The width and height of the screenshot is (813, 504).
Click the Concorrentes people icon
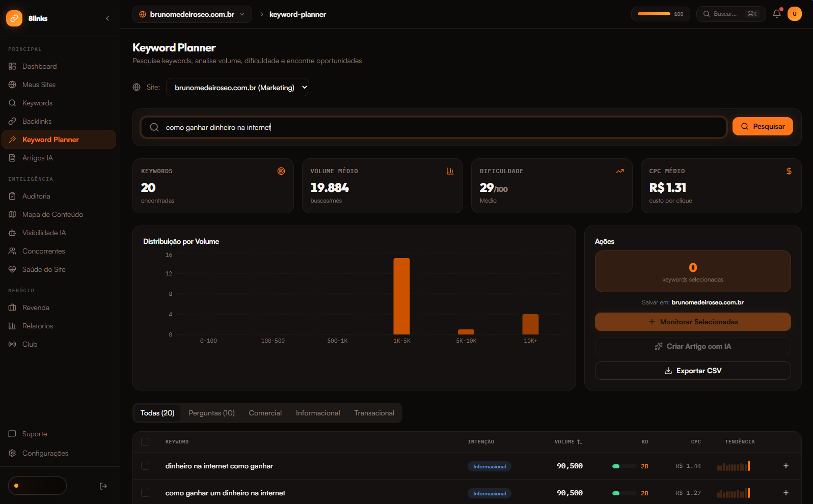pyautogui.click(x=12, y=251)
